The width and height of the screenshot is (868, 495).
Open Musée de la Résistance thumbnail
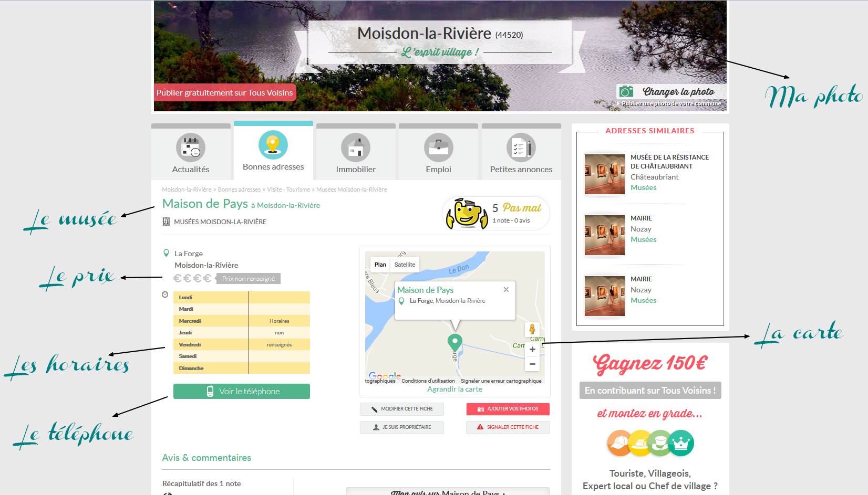coord(604,174)
